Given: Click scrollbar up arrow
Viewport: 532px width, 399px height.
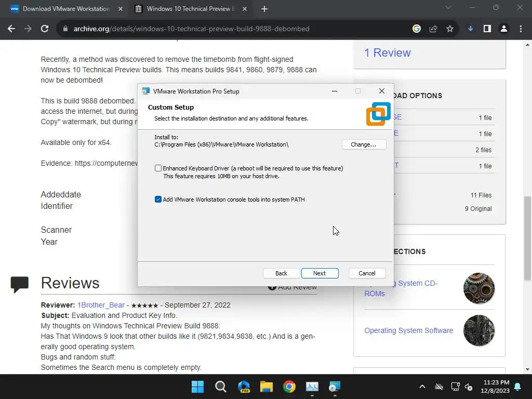Looking at the screenshot, I should point(527,45).
